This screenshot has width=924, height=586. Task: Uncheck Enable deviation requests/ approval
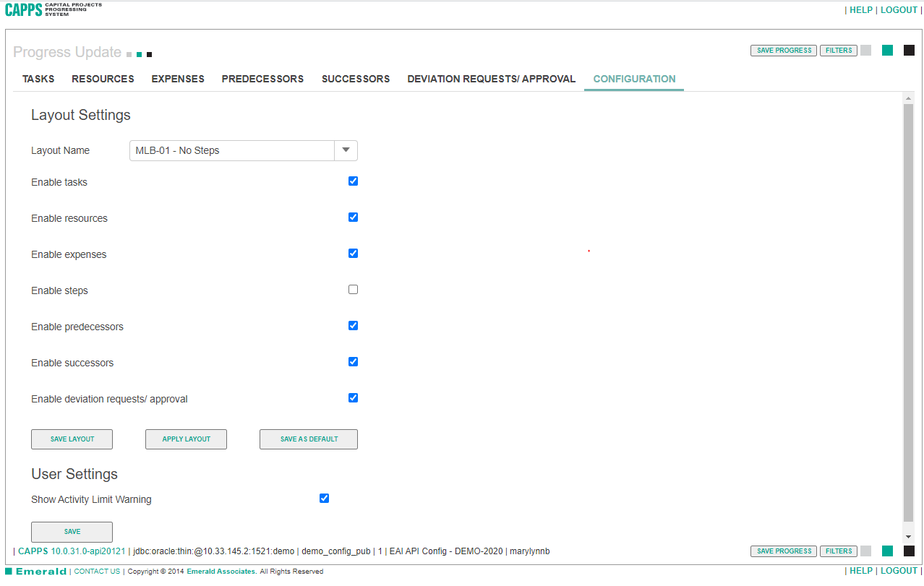click(x=353, y=397)
